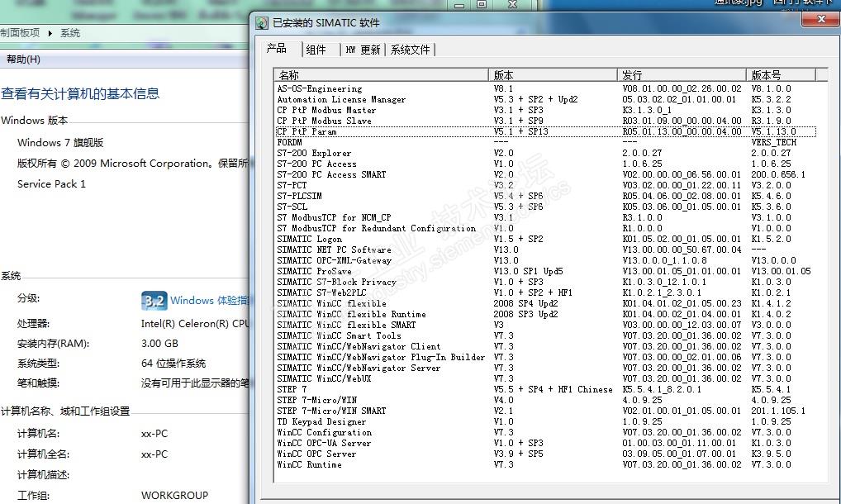Click the 3.2 experience index rating badge

(154, 301)
